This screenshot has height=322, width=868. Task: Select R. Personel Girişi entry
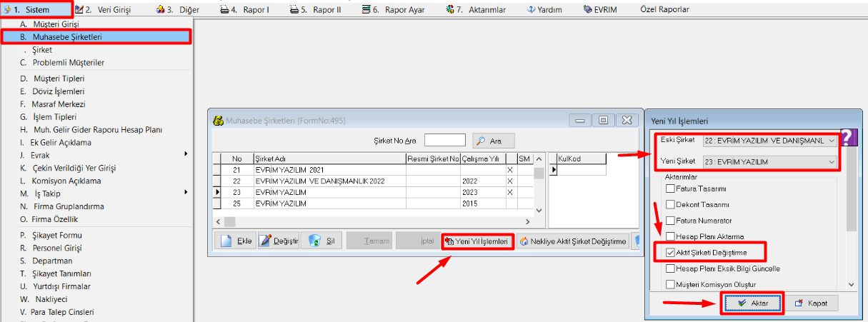click(96, 248)
